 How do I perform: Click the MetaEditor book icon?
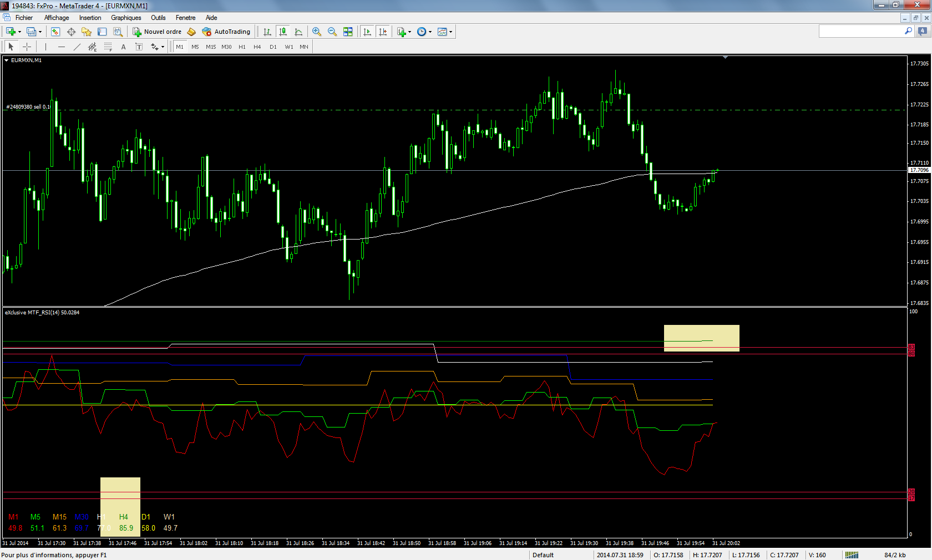[x=191, y=32]
